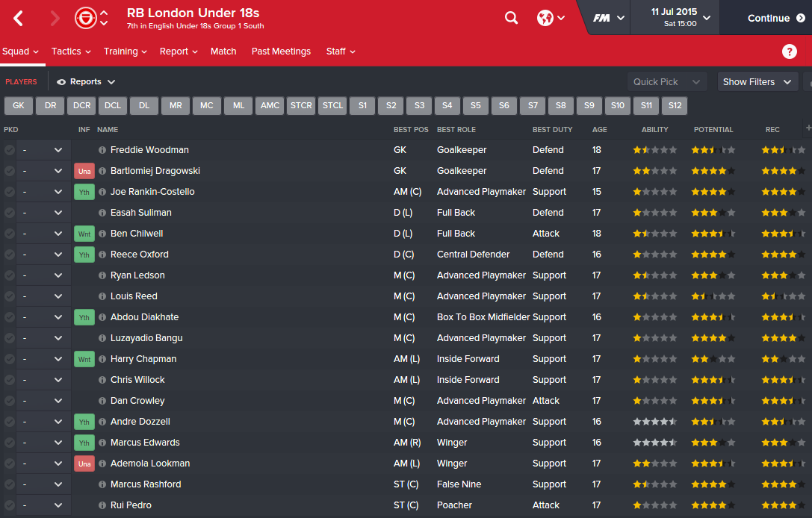Select the Past Meetings tab
Screen dimensions: 812x518
(281, 52)
